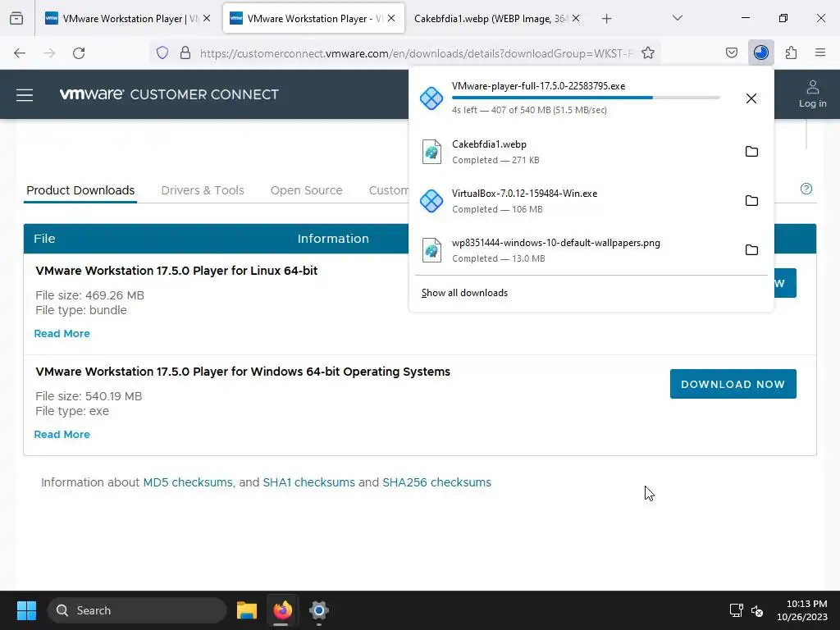Switch to Cakebfdia1.webp image tab
This screenshot has height=630, width=840.
[x=495, y=18]
